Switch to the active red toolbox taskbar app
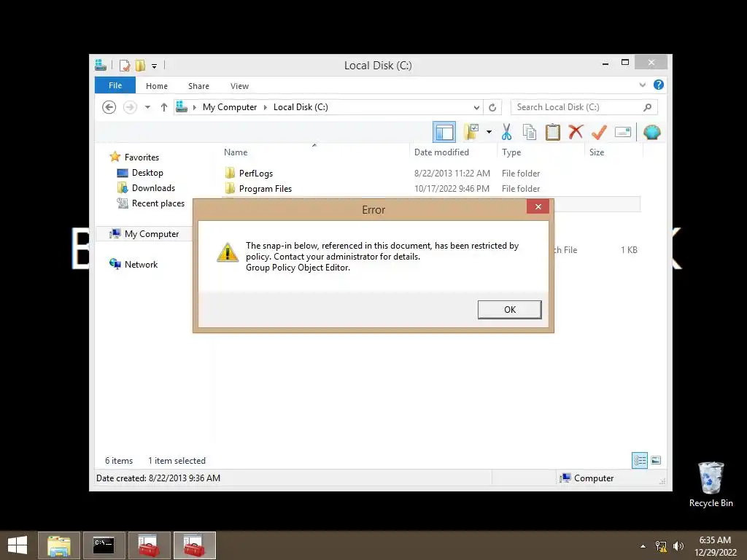 point(194,545)
